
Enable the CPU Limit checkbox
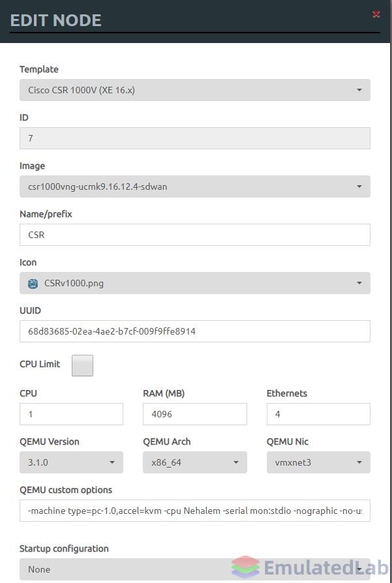click(x=83, y=365)
